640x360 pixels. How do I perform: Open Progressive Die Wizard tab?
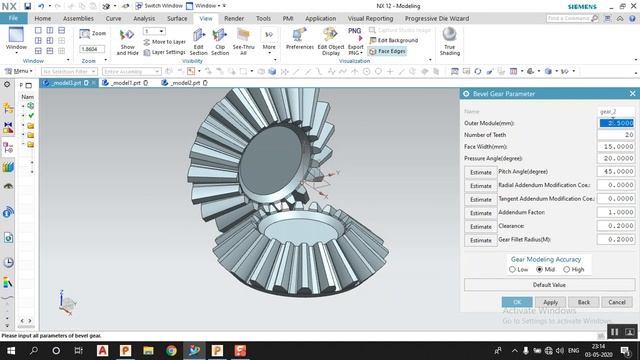(x=437, y=18)
